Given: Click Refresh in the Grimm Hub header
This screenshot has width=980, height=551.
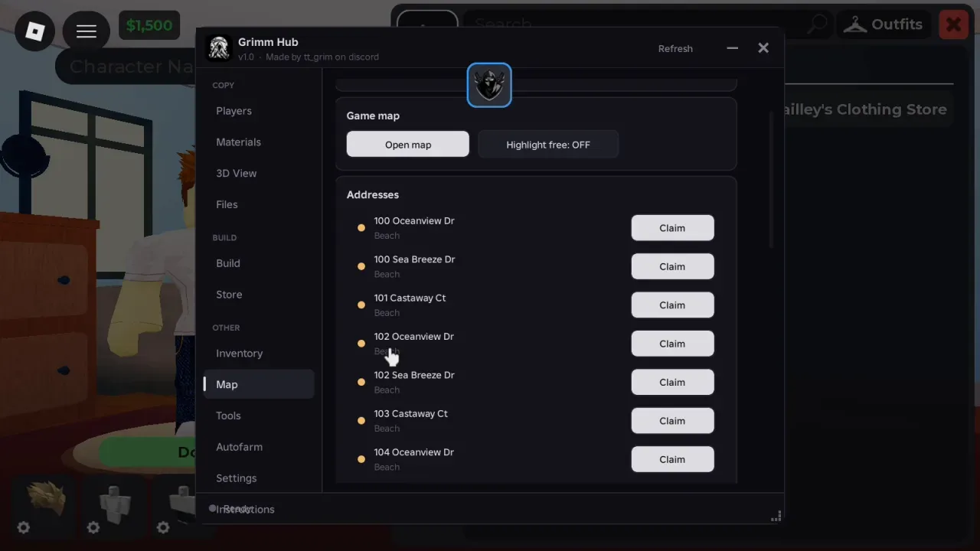Looking at the screenshot, I should [675, 48].
